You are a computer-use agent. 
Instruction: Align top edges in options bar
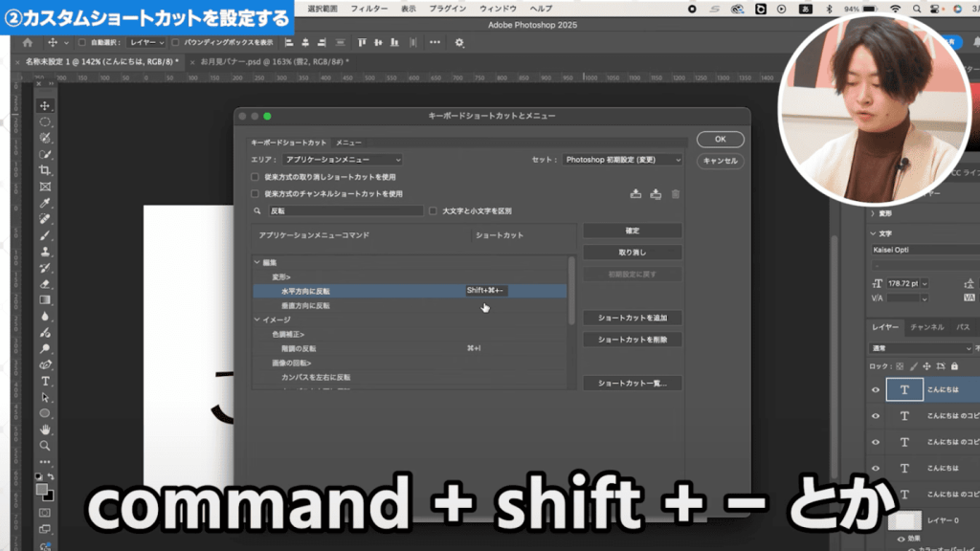(362, 42)
